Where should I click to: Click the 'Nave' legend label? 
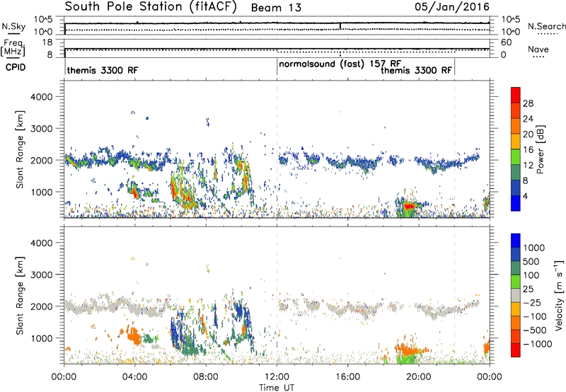tap(538, 49)
